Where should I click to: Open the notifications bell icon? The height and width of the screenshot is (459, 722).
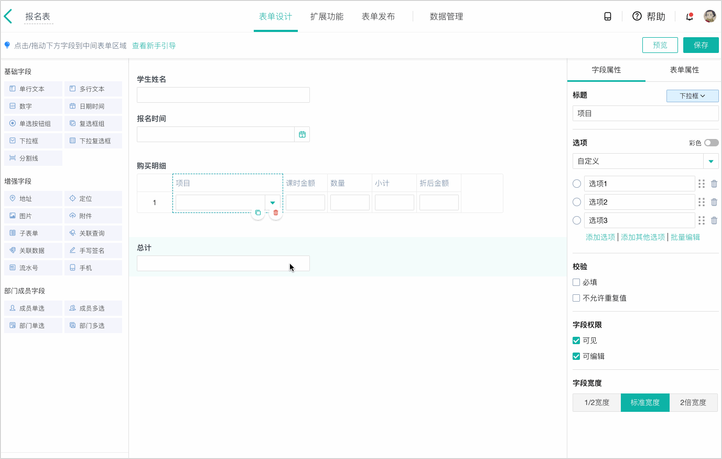689,17
